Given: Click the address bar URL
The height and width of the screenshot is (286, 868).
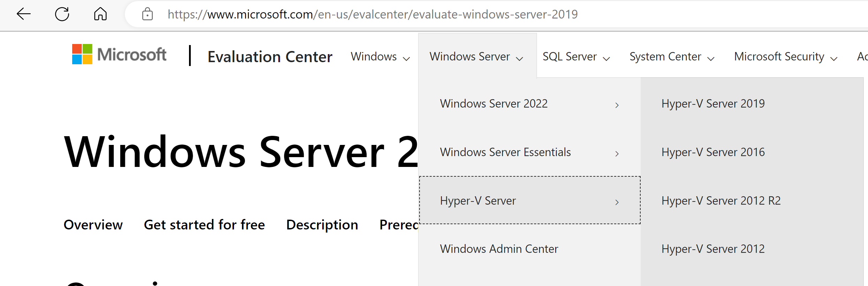Looking at the screenshot, I should (x=372, y=14).
